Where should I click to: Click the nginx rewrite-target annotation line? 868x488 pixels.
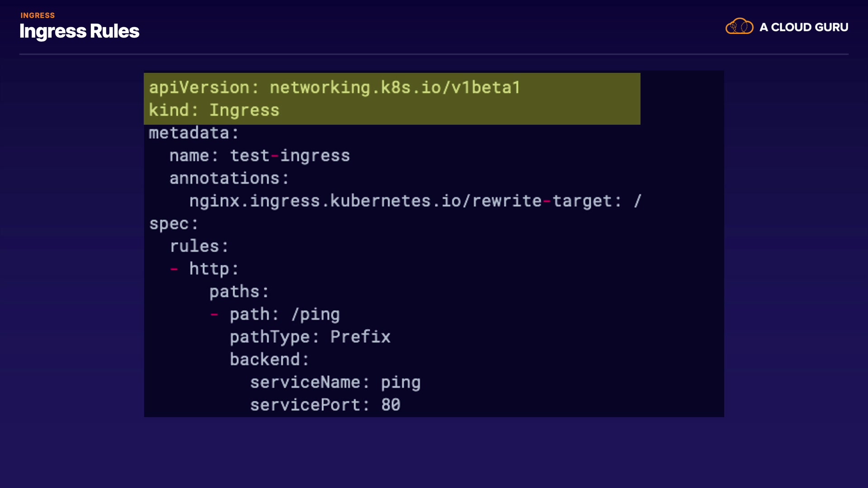[415, 201]
